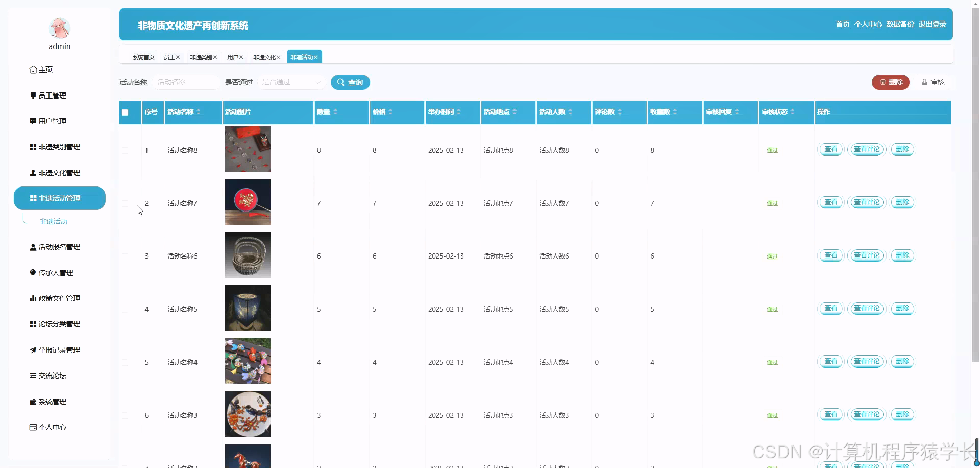Open the 是否通过 dropdown
Screen dimensions: 980x468
point(291,82)
